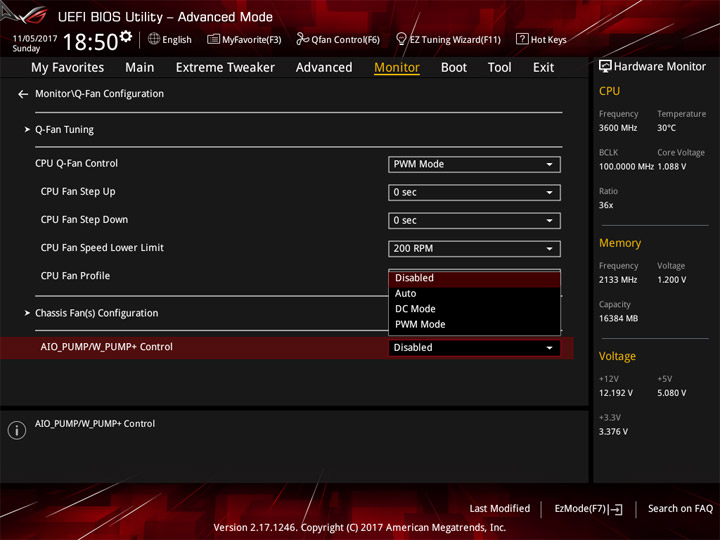Expand Chassis Fan(s) Configuration arrow
Image resolution: width=720 pixels, height=540 pixels.
(27, 313)
